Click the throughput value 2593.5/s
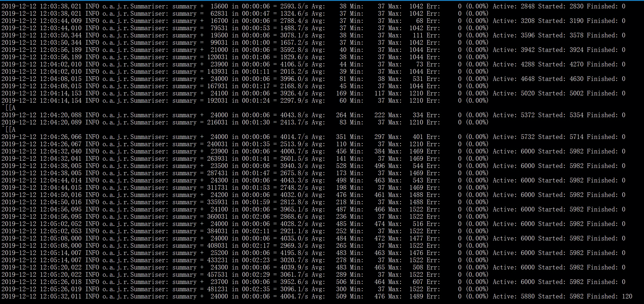 pos(294,6)
